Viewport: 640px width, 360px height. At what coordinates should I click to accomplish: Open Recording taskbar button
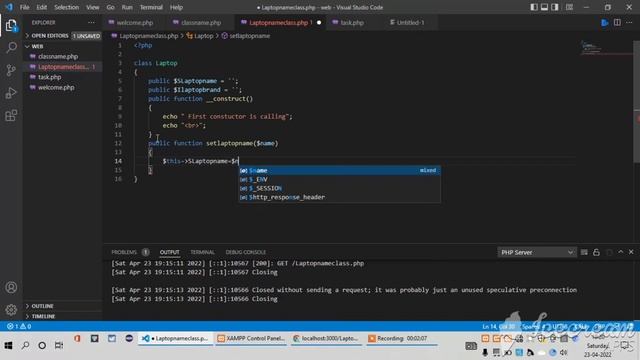(401, 338)
